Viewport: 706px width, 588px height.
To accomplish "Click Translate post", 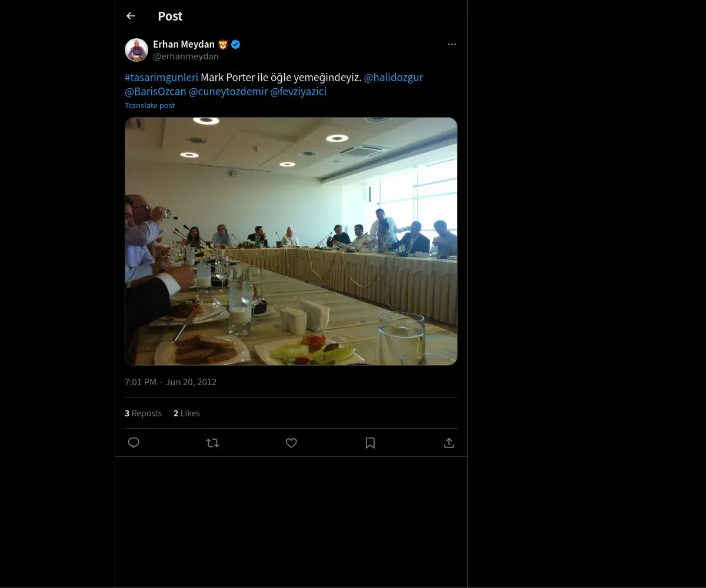I will click(149, 105).
